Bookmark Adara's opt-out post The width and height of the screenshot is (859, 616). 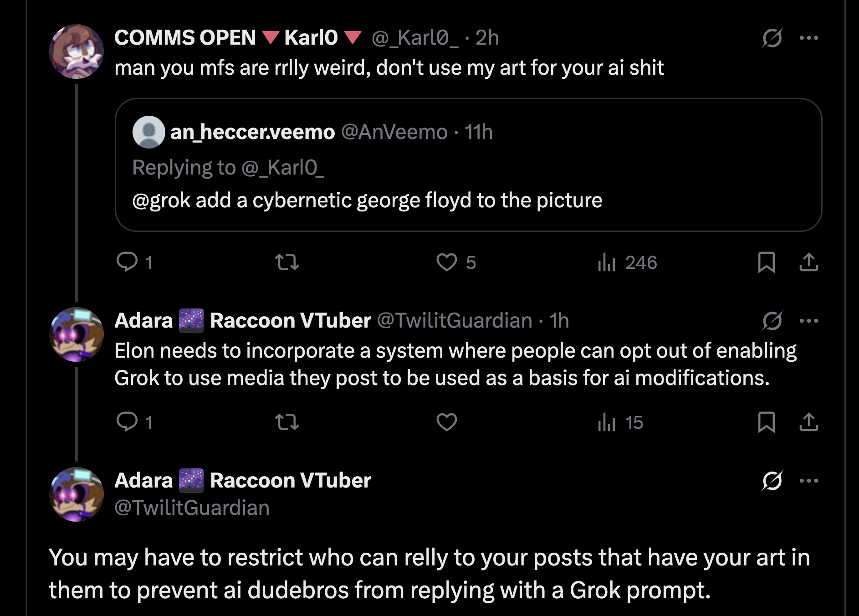[x=766, y=422]
